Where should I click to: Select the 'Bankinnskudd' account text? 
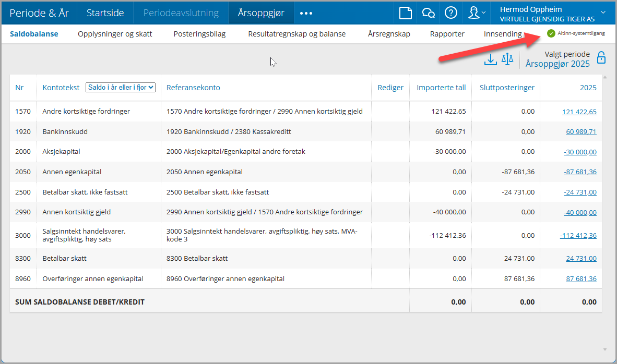(65, 132)
